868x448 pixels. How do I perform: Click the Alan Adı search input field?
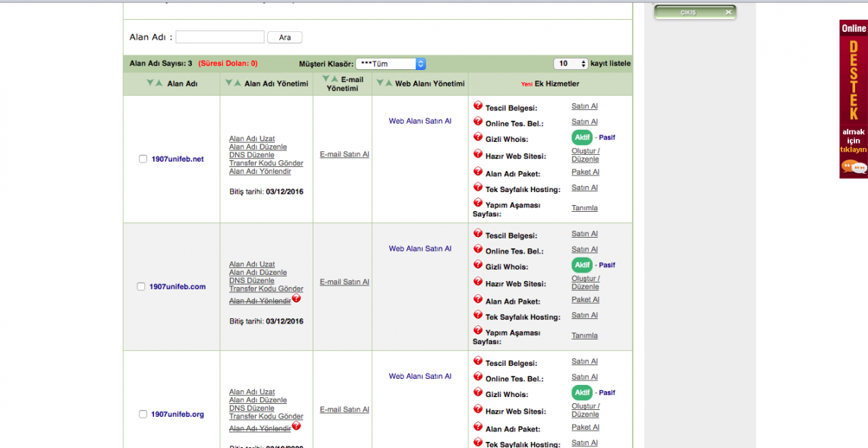[220, 37]
